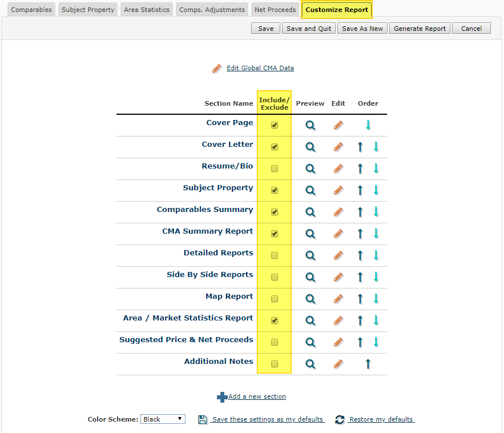Uncheck Area / Market Statistics Report
The image size is (504, 433).
point(275,320)
